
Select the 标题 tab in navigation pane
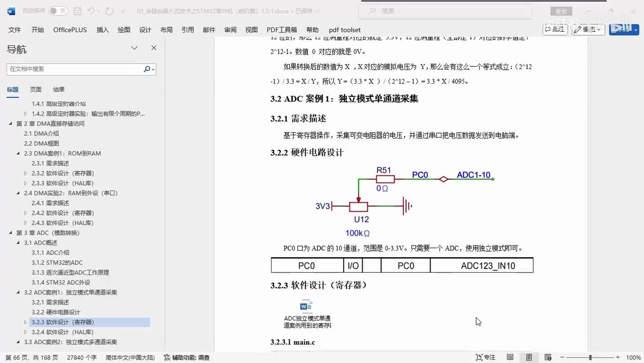click(13, 90)
